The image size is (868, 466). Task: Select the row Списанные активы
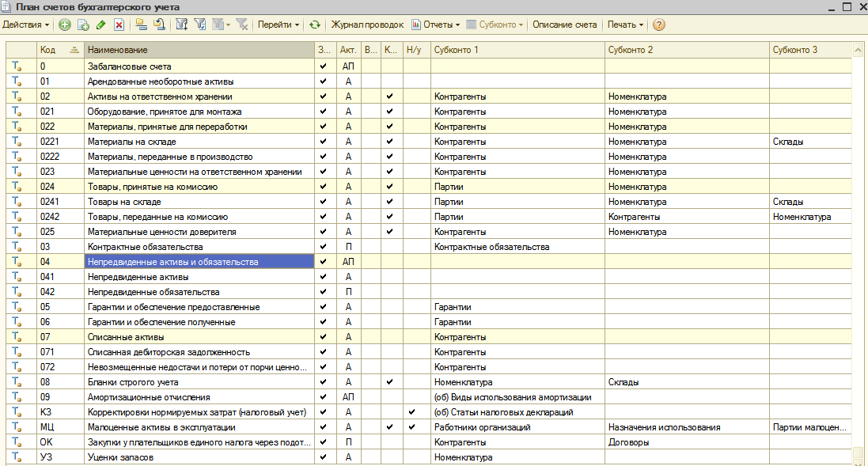click(429, 337)
